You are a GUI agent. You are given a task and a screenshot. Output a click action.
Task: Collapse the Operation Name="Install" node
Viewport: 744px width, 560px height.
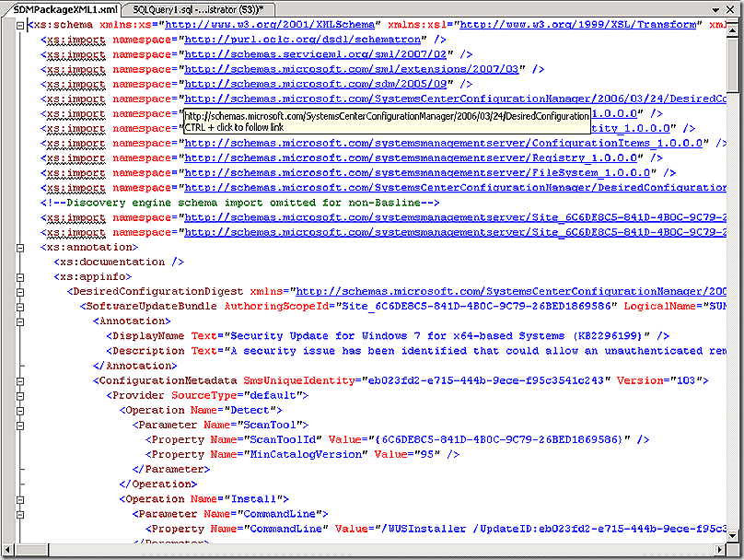[20, 500]
